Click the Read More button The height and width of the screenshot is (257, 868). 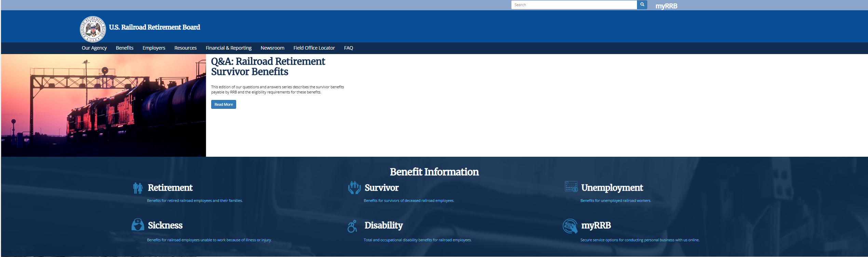[223, 104]
